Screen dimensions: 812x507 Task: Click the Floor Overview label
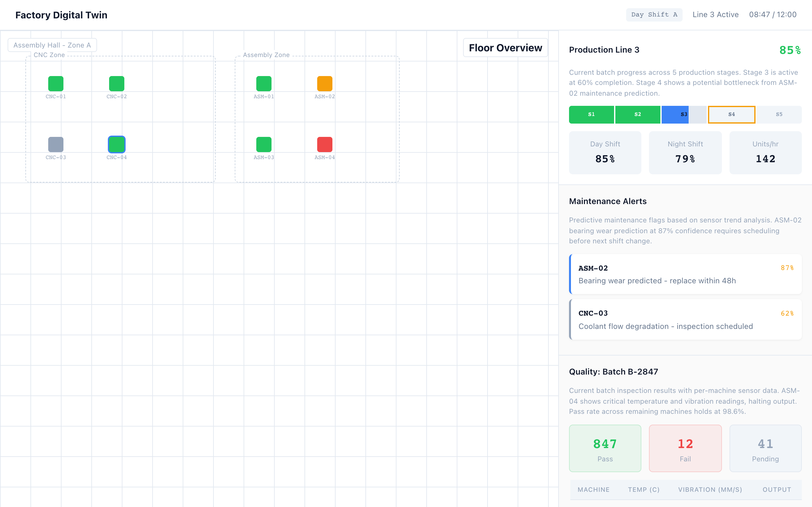(505, 48)
